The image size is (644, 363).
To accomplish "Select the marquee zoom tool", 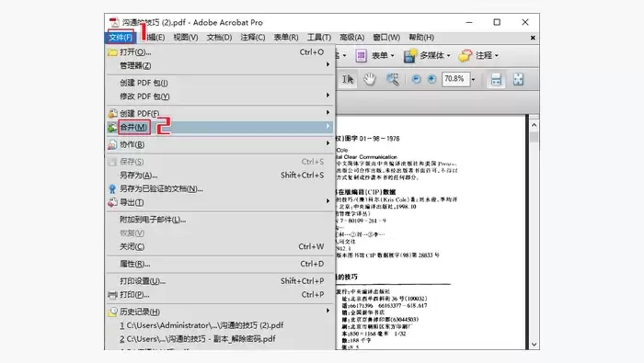I will [392, 79].
